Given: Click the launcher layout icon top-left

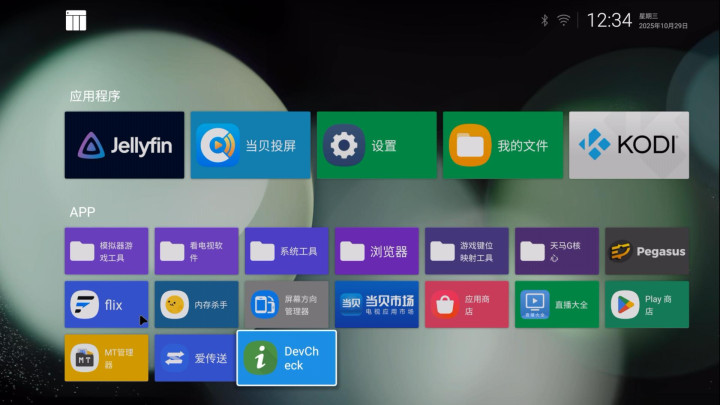Looking at the screenshot, I should pos(76,21).
